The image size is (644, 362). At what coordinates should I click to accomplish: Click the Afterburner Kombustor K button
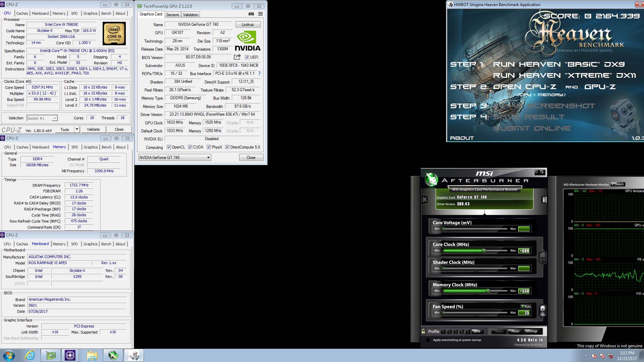(x=425, y=200)
